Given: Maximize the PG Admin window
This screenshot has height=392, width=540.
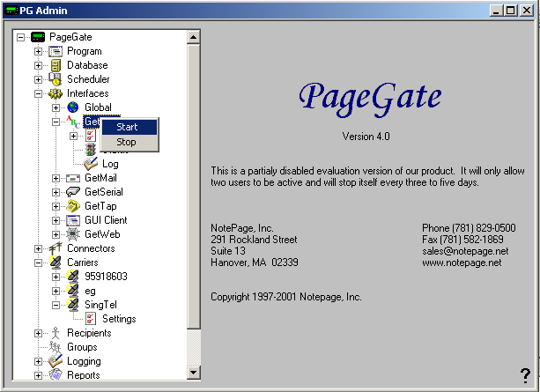Looking at the screenshot, I should [x=510, y=11].
